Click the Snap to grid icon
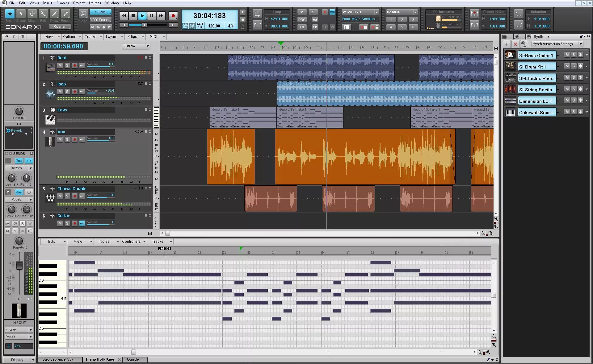593x364 pixels. (83, 14)
